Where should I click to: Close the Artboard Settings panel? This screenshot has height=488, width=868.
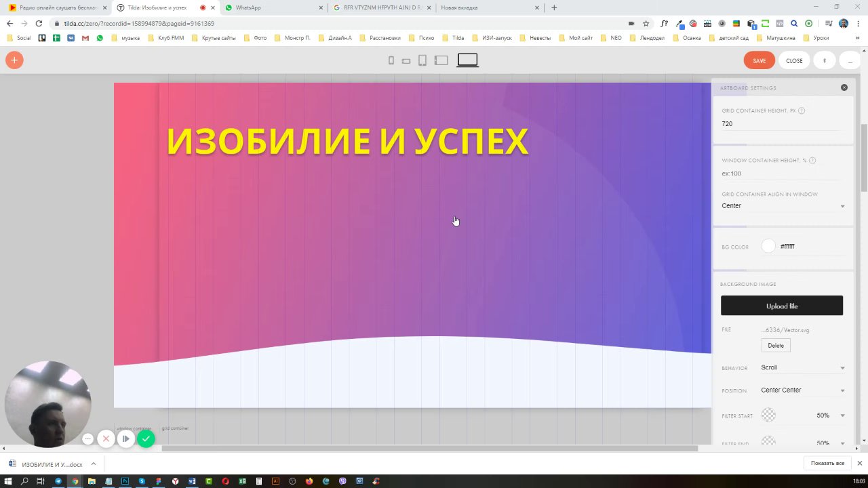click(844, 87)
